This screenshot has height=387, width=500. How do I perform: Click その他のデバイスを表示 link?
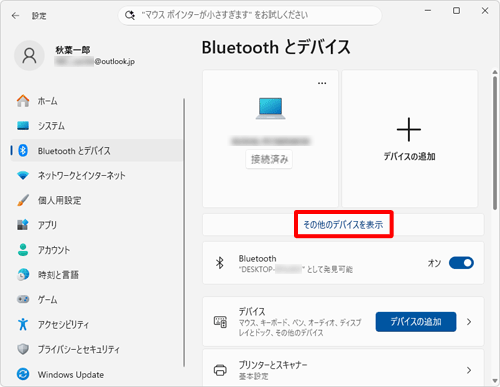pos(343,225)
